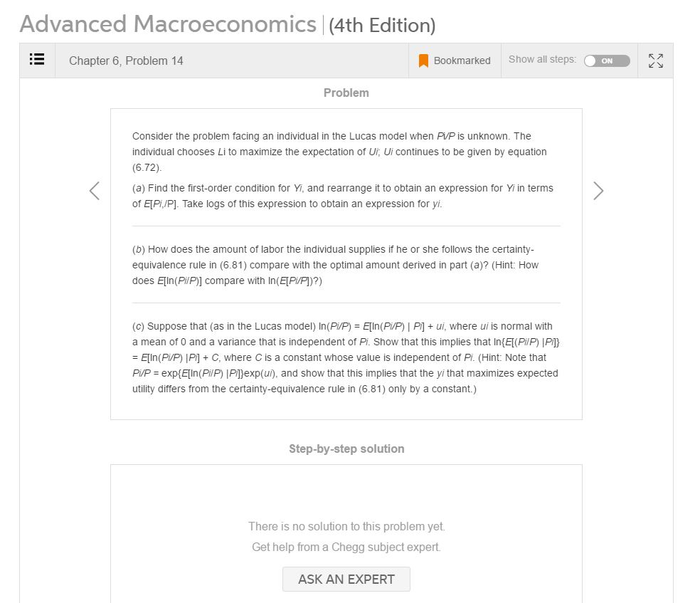Click the orange Bookmarked flag icon
The width and height of the screenshot is (700, 603).
coord(423,60)
